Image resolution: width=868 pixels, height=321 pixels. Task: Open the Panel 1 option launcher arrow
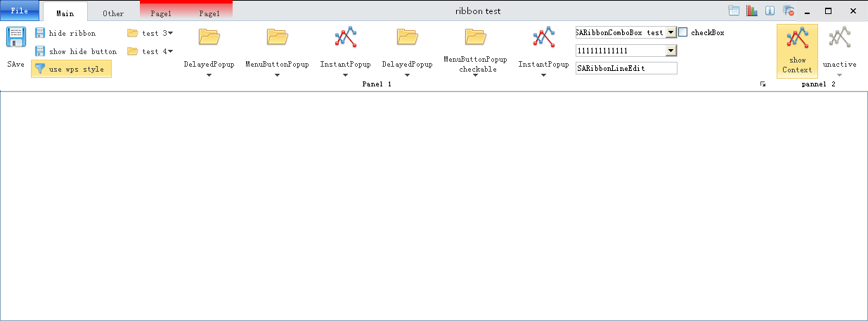click(x=763, y=84)
